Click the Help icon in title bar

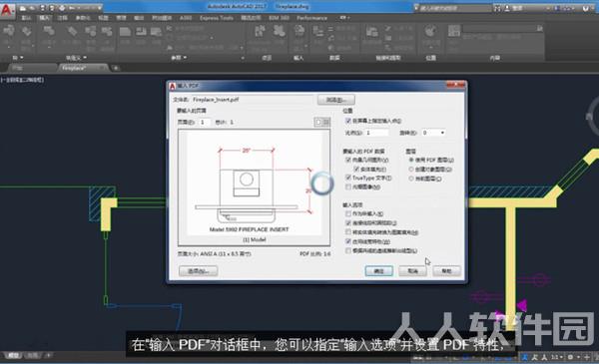point(586,8)
